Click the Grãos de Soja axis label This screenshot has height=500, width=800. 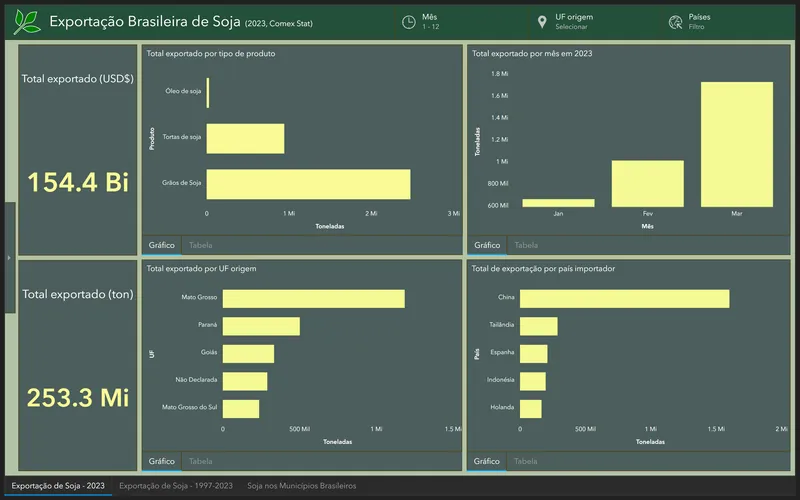tap(182, 183)
